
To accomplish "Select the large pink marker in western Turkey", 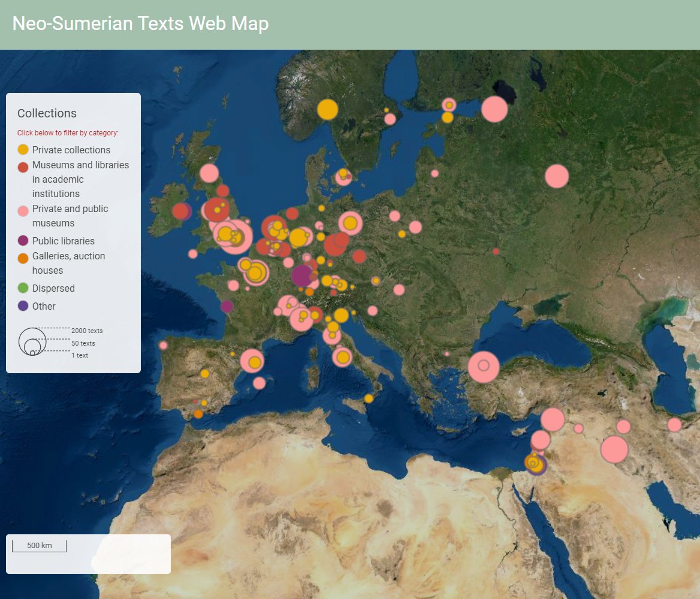I will click(484, 367).
